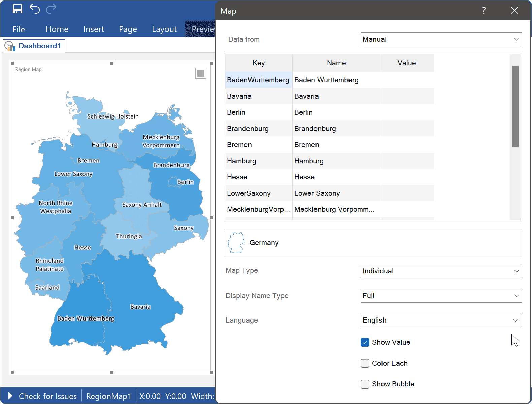The image size is (532, 404).
Task: Click RegionMap1 in the status bar
Action: [x=109, y=396]
